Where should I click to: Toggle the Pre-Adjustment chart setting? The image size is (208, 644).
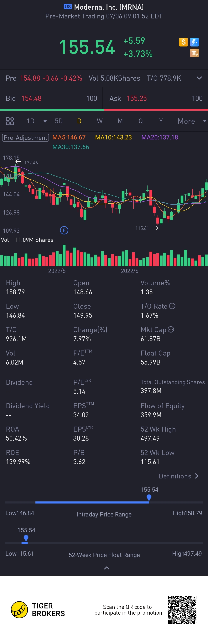[26, 138]
